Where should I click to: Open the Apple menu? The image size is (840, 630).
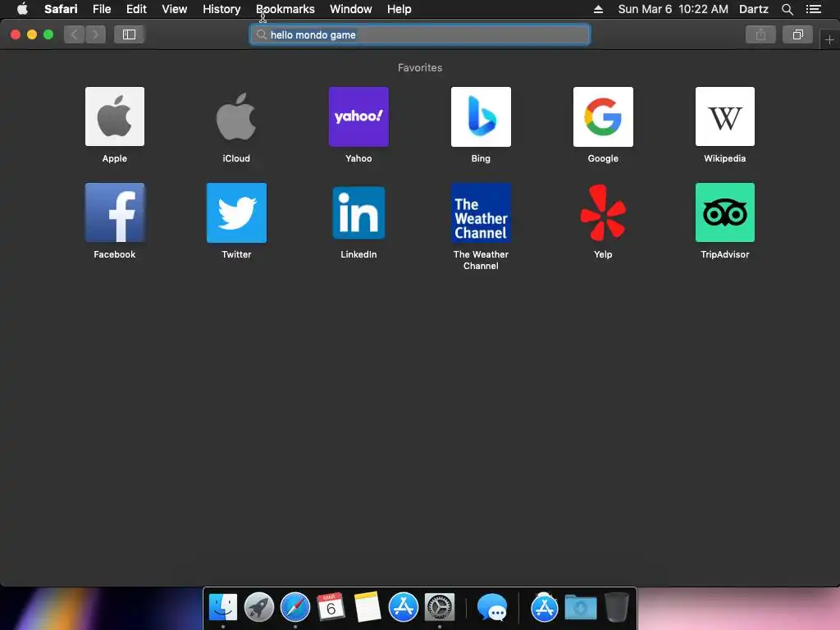click(x=22, y=9)
